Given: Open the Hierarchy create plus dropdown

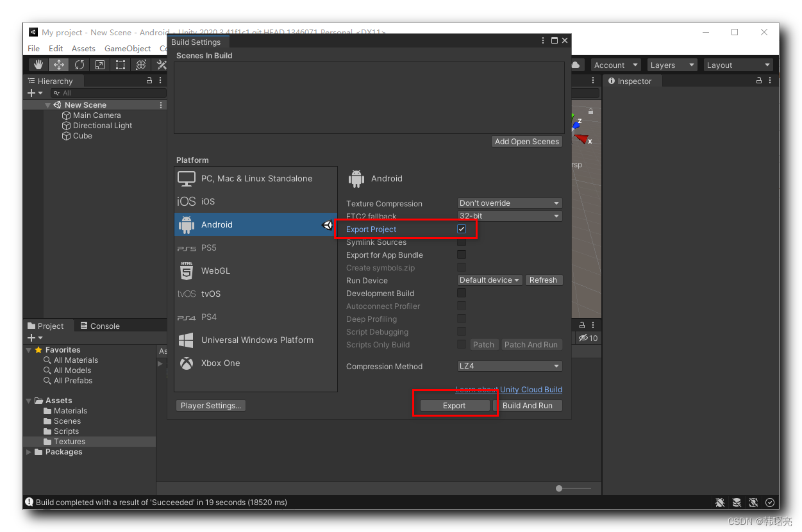Looking at the screenshot, I should [x=35, y=93].
